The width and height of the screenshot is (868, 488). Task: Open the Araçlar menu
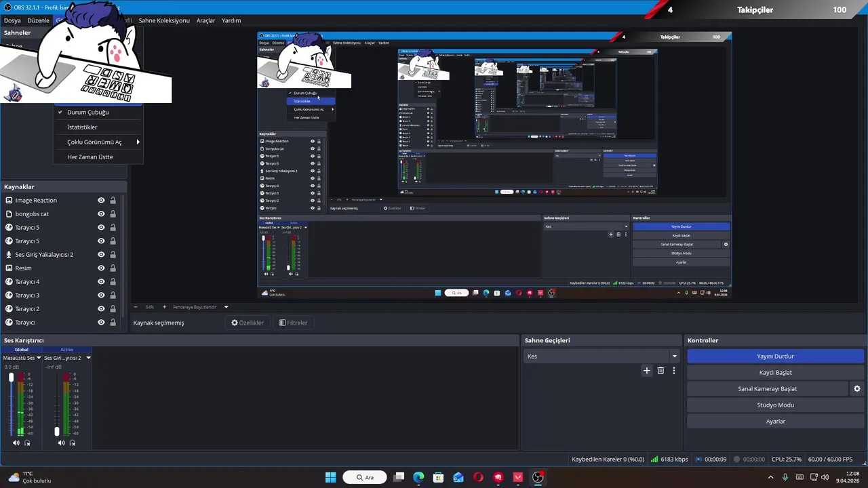click(205, 20)
